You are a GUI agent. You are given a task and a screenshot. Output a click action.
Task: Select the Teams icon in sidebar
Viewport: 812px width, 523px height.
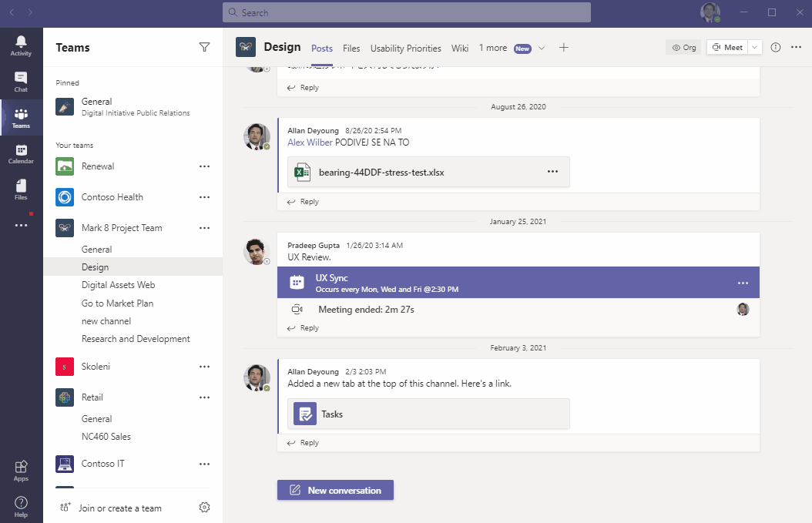21,118
